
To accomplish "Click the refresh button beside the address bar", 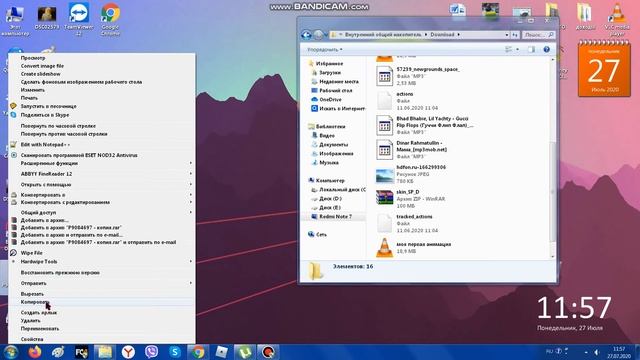I will (515, 35).
